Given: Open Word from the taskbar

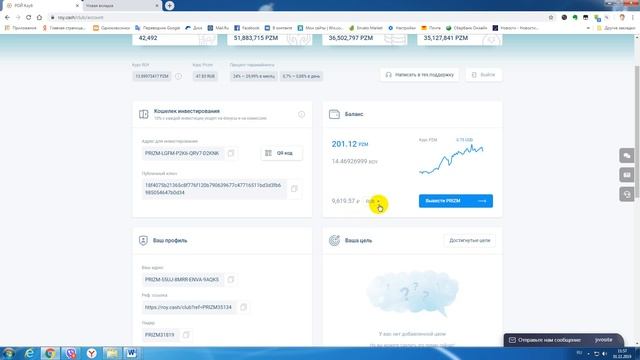Looking at the screenshot, I should coord(131,353).
